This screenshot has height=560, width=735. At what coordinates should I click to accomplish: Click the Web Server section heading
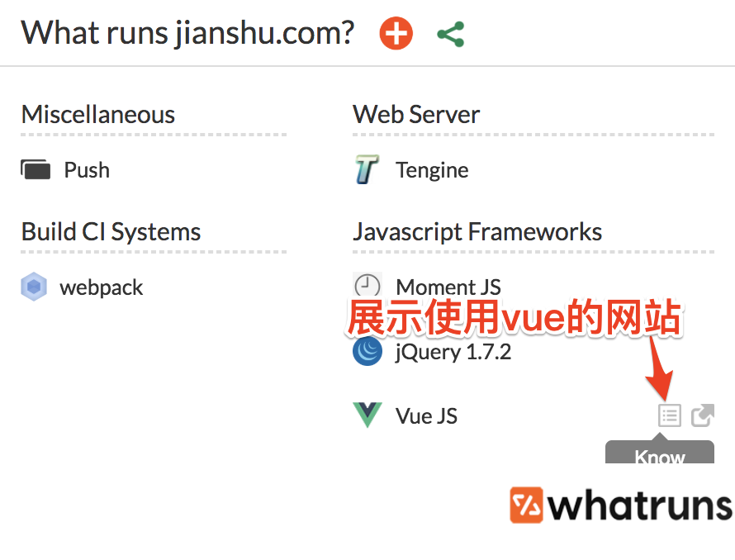tap(416, 115)
